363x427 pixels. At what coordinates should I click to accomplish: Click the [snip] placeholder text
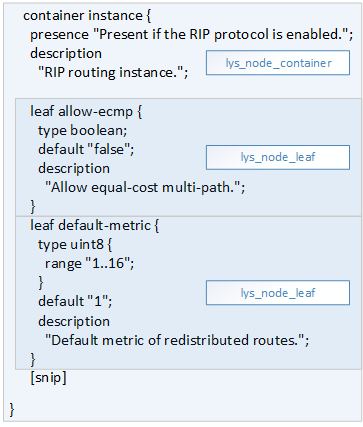click(x=48, y=378)
